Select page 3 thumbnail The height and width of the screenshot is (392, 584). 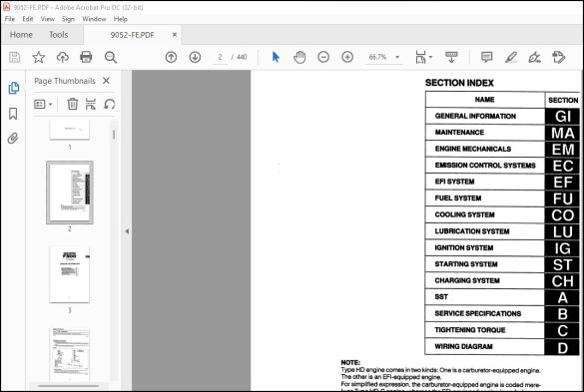(x=70, y=274)
